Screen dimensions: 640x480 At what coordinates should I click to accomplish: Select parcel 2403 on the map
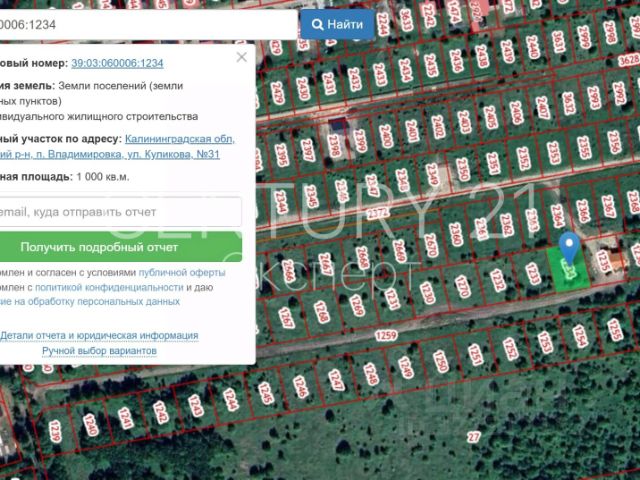pyautogui.click(x=464, y=122)
